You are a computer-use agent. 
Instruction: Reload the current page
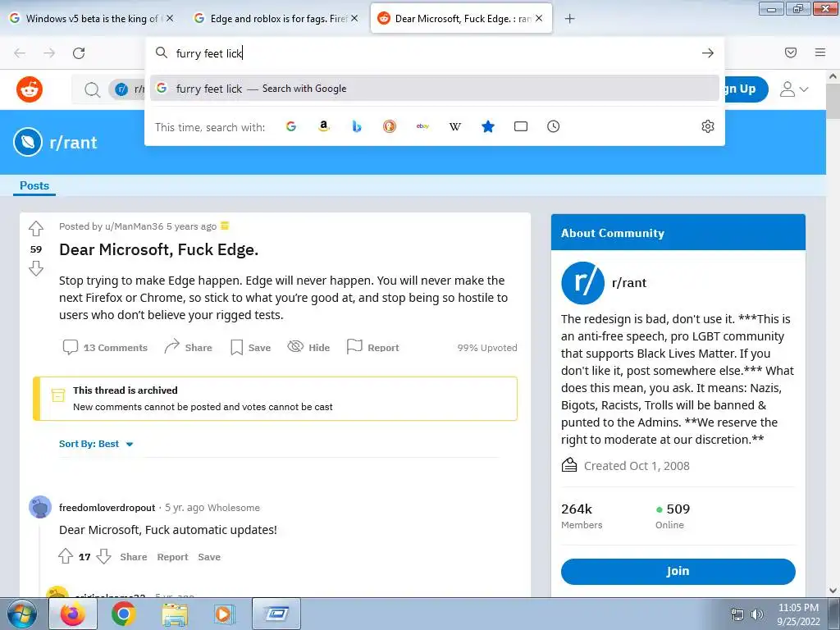click(x=79, y=53)
